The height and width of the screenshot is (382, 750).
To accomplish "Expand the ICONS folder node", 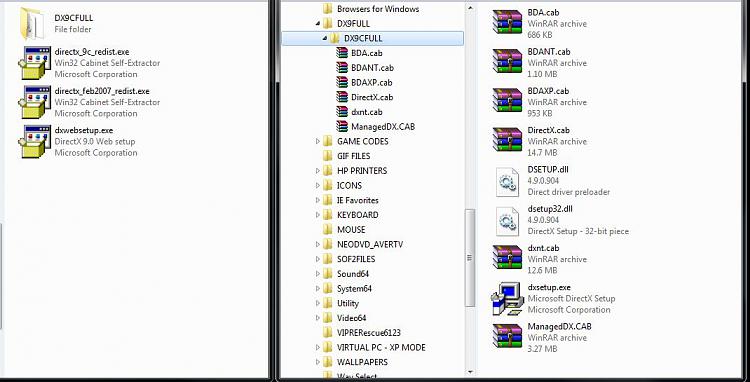I will click(x=318, y=186).
